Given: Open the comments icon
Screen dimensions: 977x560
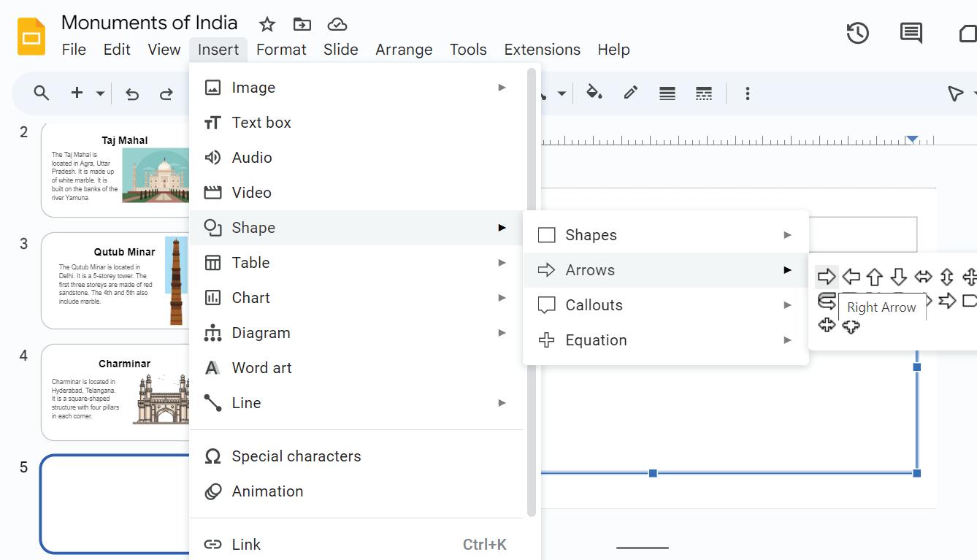Looking at the screenshot, I should click(911, 33).
